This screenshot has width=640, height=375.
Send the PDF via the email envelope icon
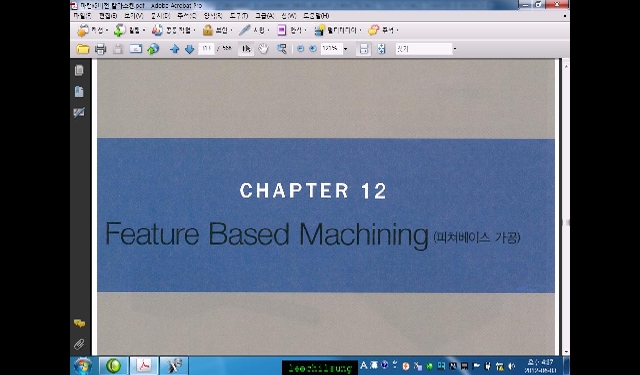coord(136,49)
